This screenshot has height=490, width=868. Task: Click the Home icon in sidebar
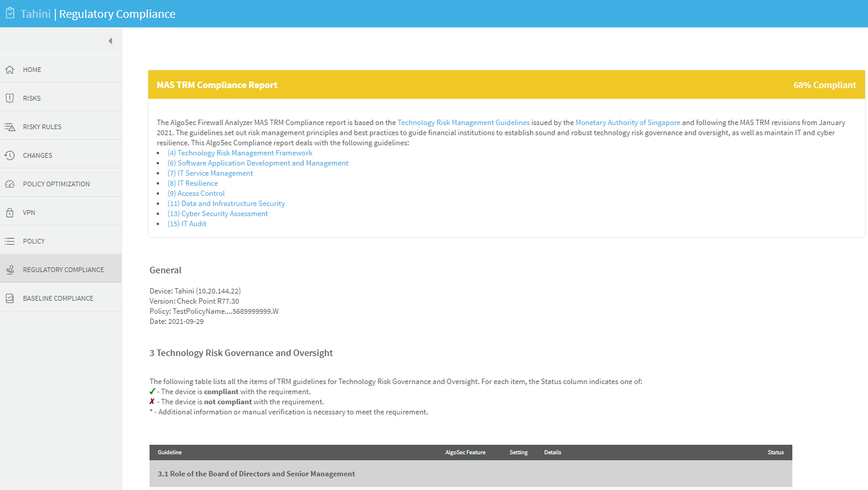(x=10, y=70)
